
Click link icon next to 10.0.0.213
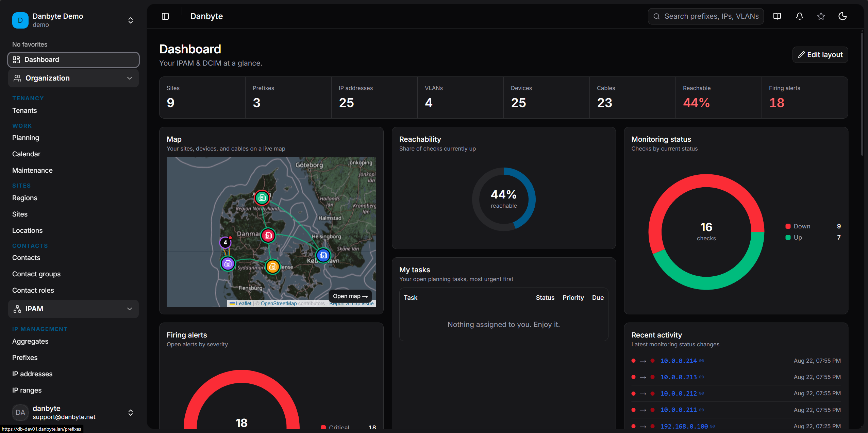[x=702, y=377]
